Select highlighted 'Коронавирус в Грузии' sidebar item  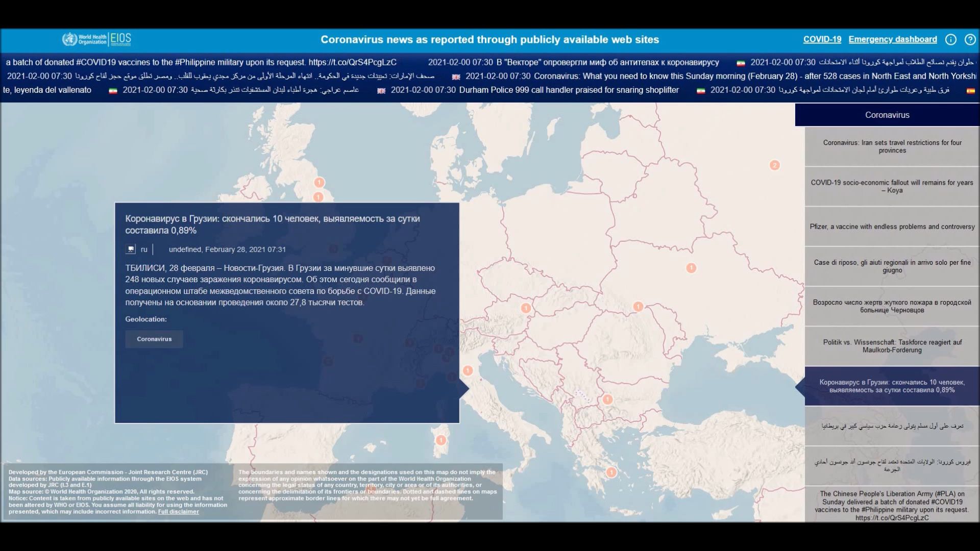892,386
